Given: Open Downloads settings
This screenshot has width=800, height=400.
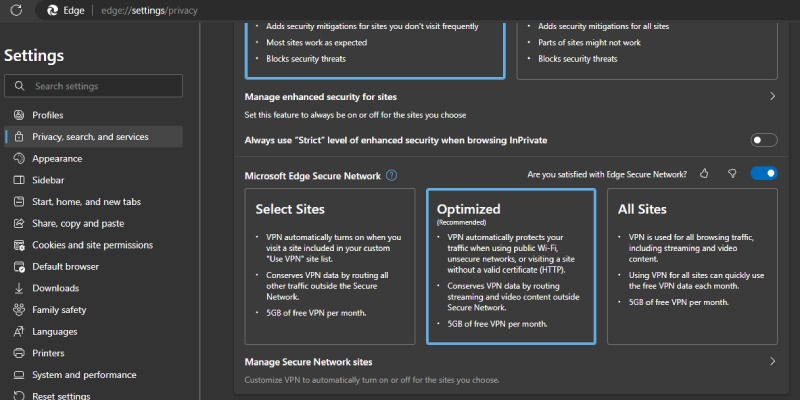Looking at the screenshot, I should pyautogui.click(x=93, y=288).
